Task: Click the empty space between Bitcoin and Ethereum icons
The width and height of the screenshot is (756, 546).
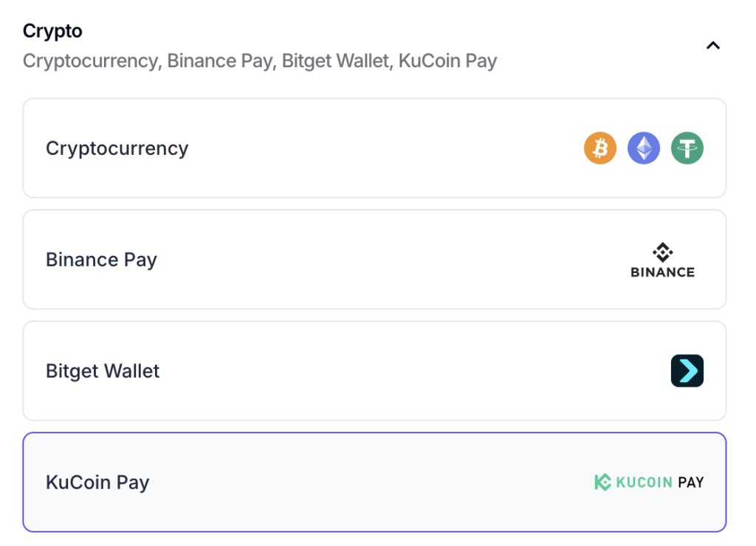Action: point(622,148)
